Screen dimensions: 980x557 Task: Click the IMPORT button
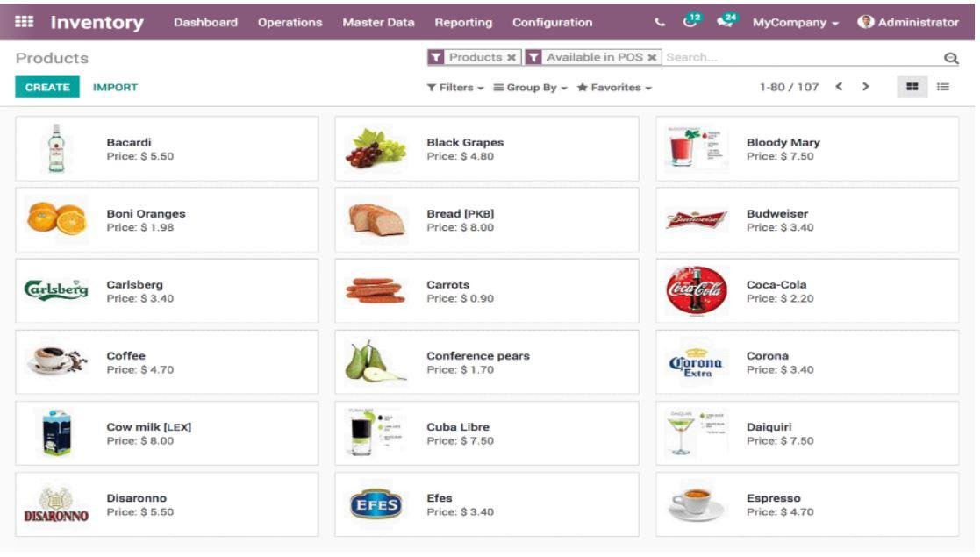point(115,88)
